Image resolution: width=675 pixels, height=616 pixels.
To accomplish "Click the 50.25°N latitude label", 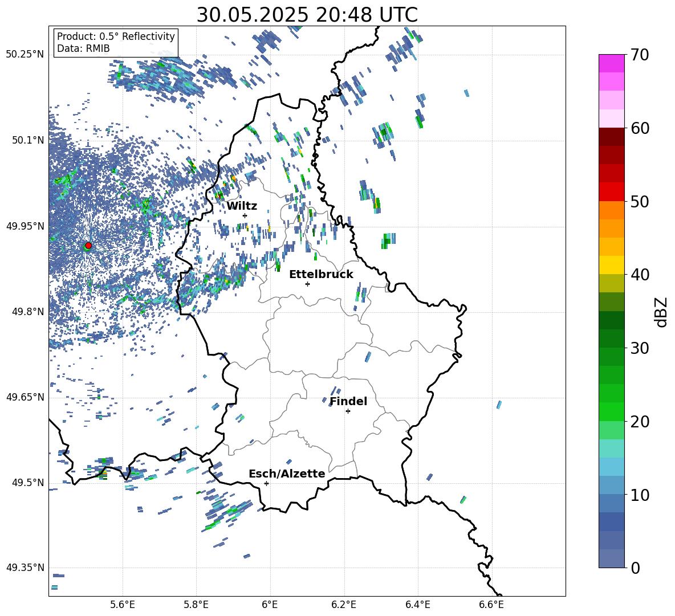I will click(x=25, y=55).
